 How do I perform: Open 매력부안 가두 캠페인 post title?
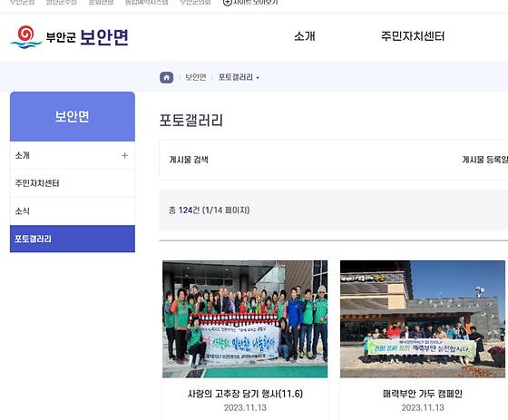pos(423,394)
